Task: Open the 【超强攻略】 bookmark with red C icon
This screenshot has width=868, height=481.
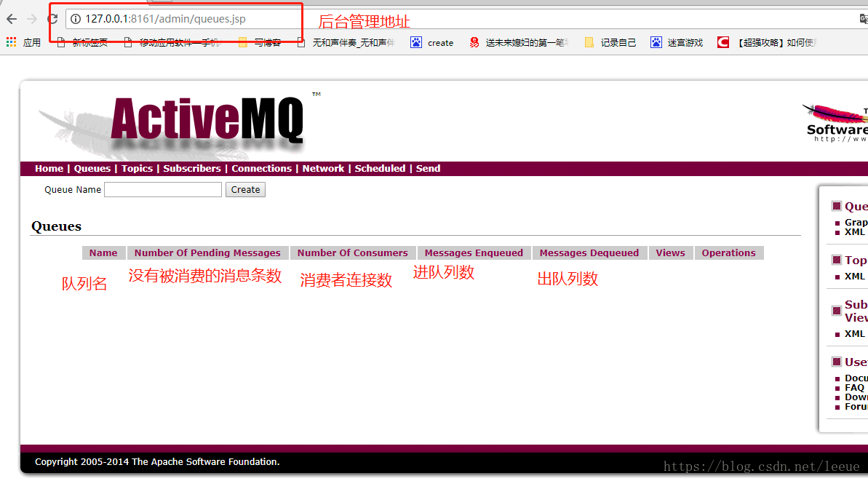Action: pyautogui.click(x=767, y=43)
